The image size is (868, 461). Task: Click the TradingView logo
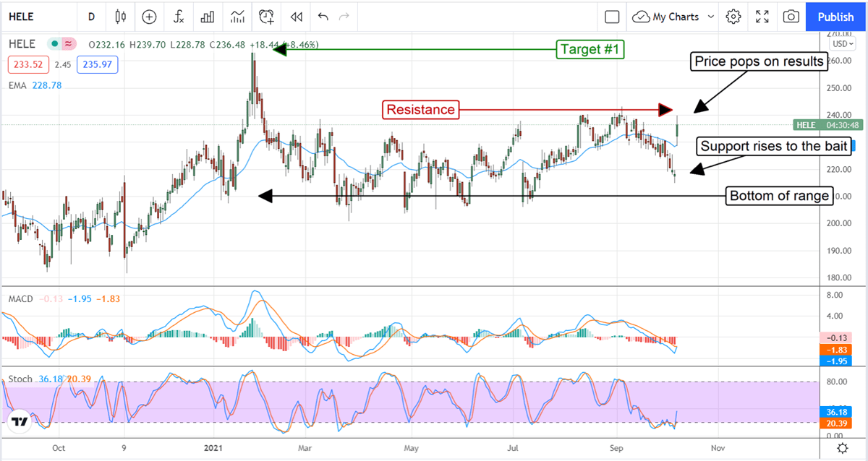click(20, 421)
